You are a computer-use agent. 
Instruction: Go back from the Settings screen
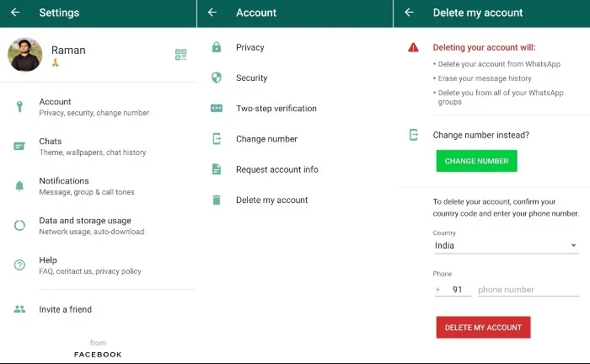pos(15,13)
